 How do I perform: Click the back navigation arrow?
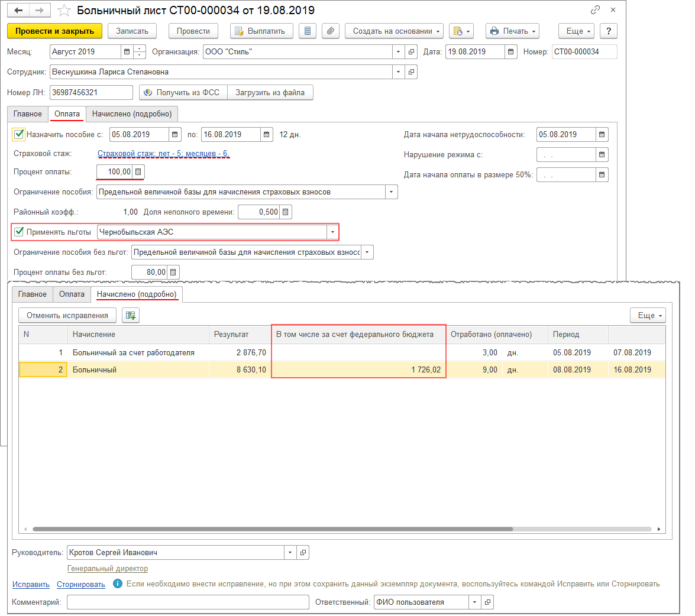pos(19,11)
